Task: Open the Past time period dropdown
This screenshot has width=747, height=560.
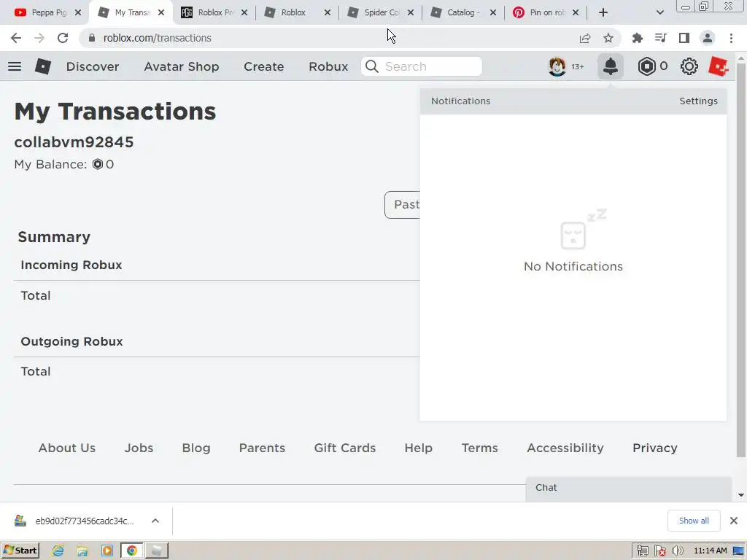Action: (x=403, y=205)
